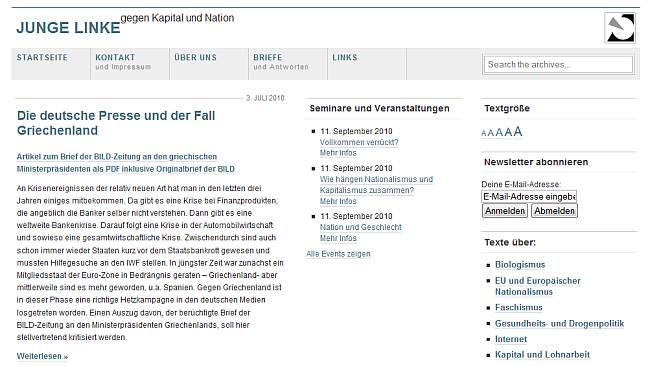Click the Abmelden newsletter button
This screenshot has height=366, width=650.
click(554, 211)
